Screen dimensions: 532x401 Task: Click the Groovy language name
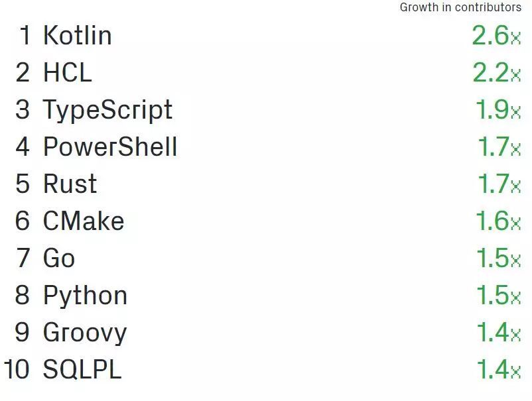(84, 332)
